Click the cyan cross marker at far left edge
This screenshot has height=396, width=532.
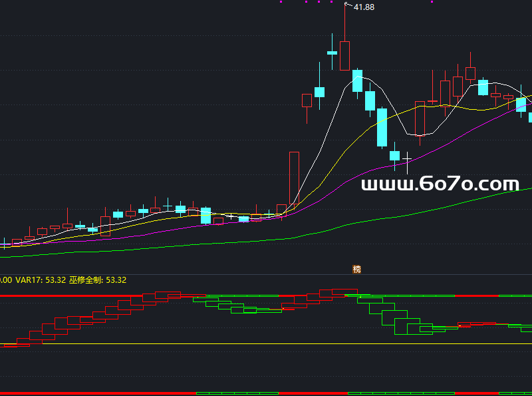coord(5,244)
